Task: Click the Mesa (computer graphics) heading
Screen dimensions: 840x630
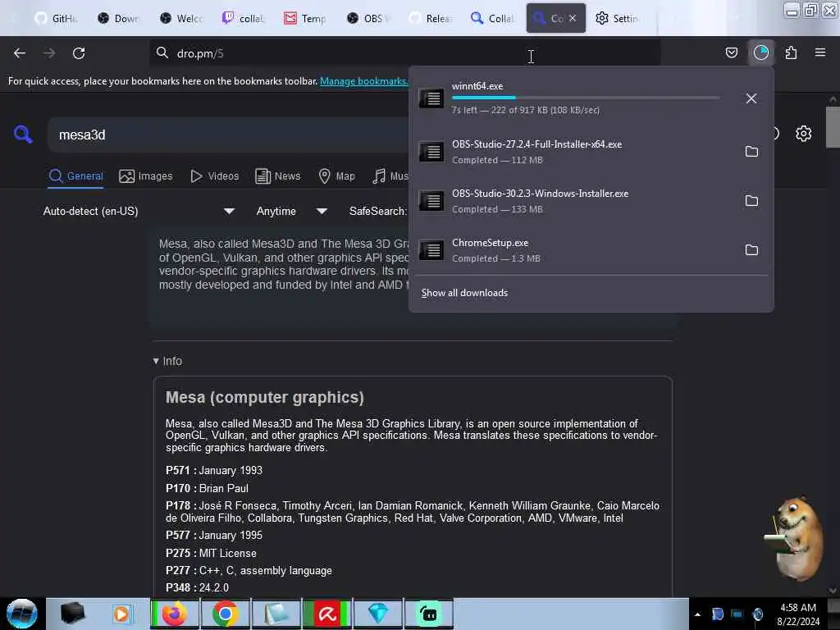Action: (265, 398)
